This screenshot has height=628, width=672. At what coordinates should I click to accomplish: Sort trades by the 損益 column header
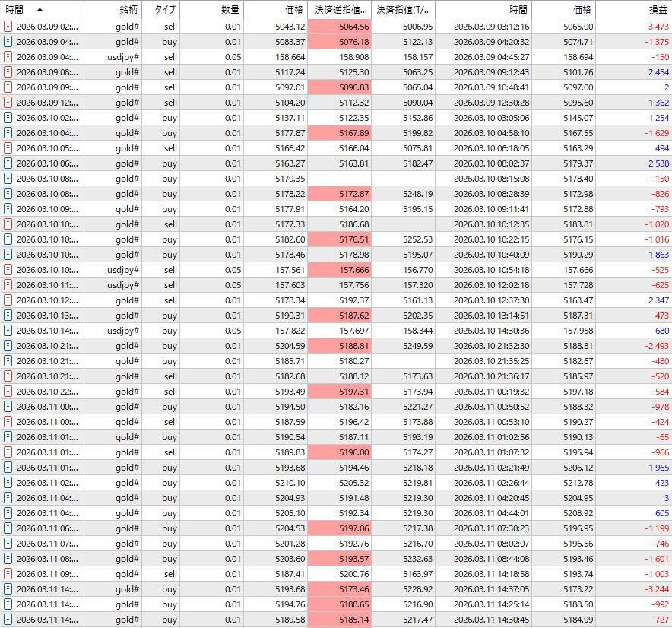click(x=658, y=10)
